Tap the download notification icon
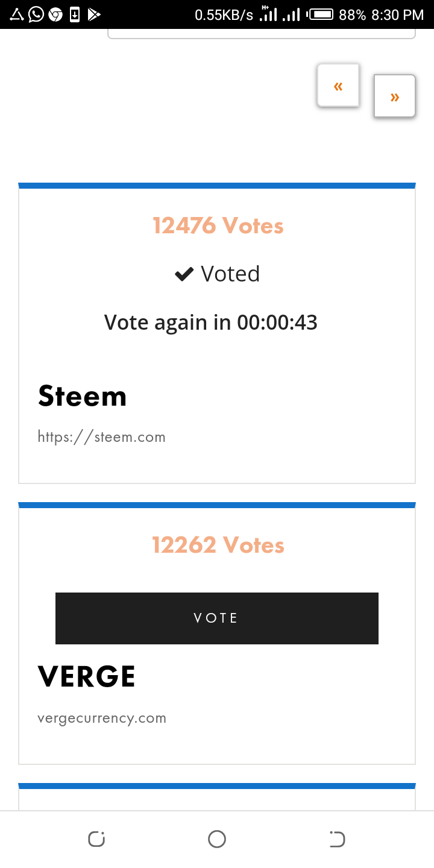The width and height of the screenshot is (434, 868). click(x=75, y=14)
